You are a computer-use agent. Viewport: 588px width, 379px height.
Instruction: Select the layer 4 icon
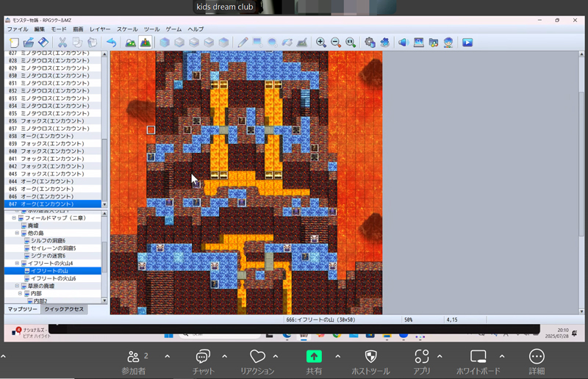pos(223,43)
